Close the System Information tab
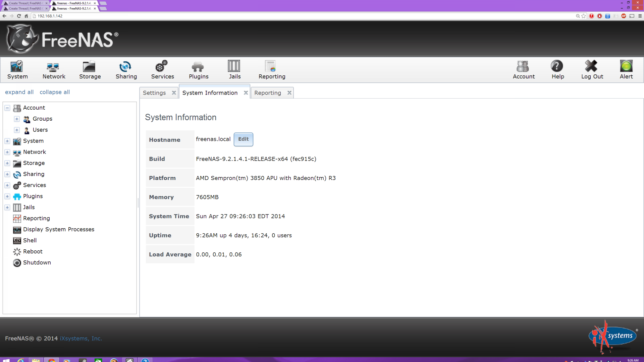This screenshot has height=362, width=644. (x=246, y=93)
